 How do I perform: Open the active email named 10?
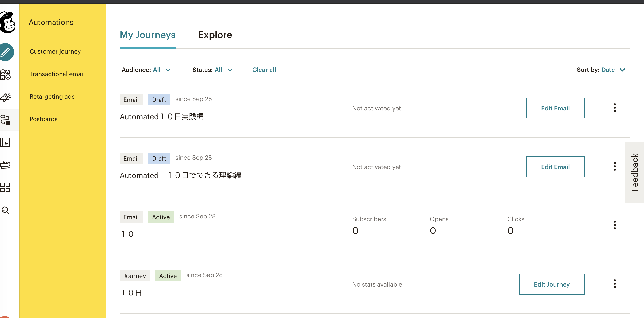[127, 234]
